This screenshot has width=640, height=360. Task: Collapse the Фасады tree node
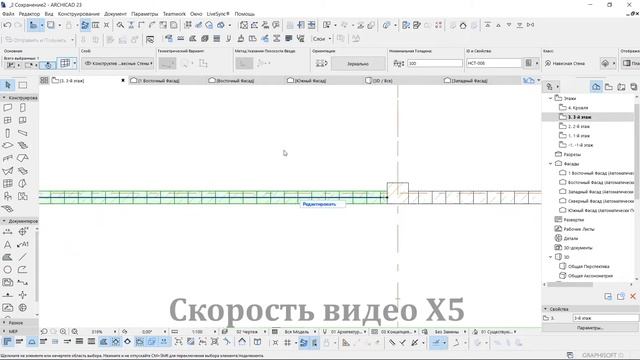[550, 164]
